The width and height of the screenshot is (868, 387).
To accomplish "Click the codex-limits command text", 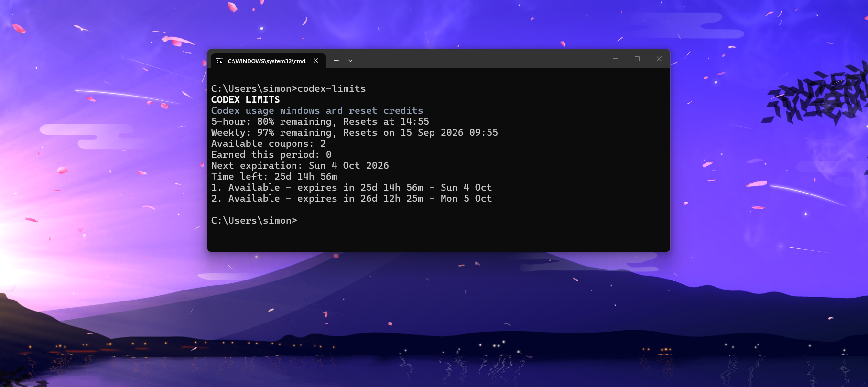I will tap(332, 88).
